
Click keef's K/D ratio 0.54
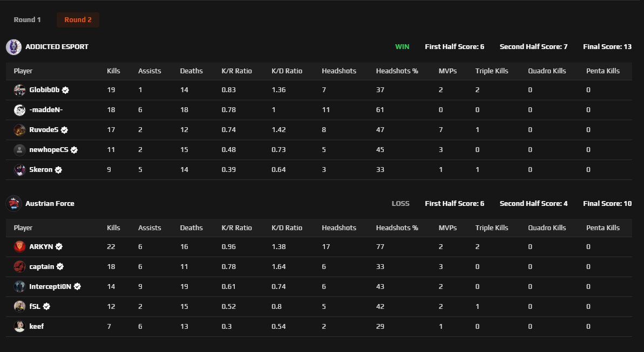click(x=279, y=326)
